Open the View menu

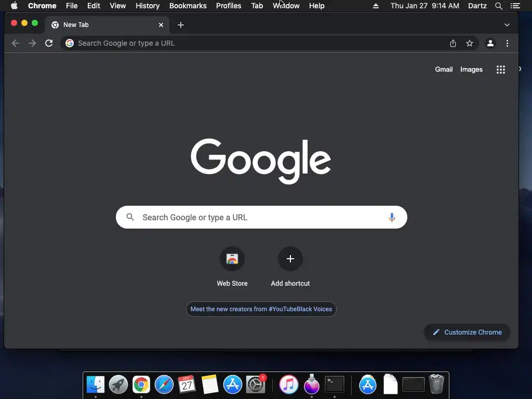point(118,6)
